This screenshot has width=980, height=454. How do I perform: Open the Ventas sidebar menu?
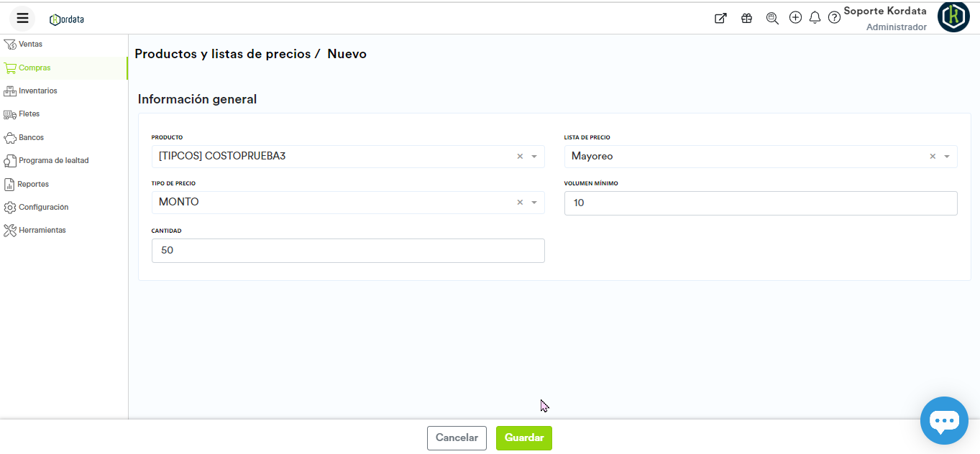tap(30, 45)
